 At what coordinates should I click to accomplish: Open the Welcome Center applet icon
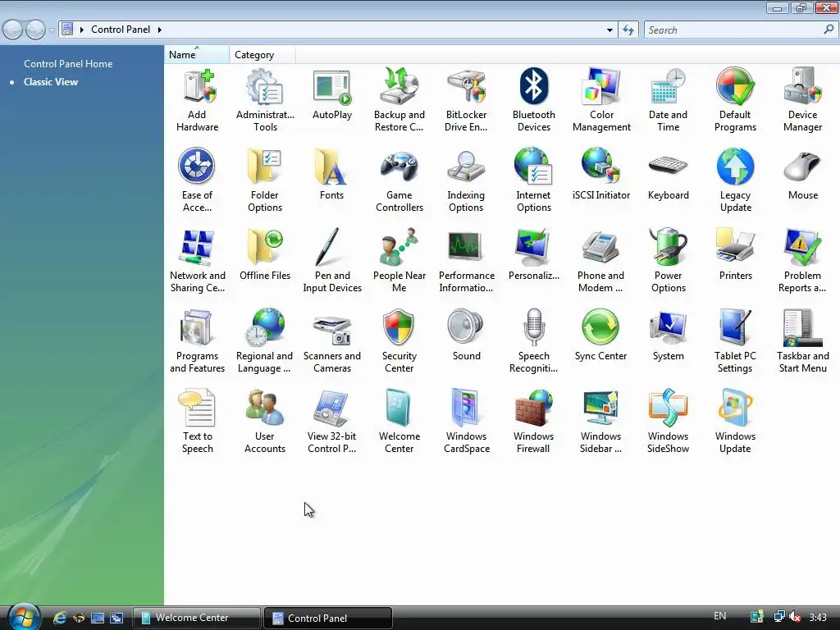(399, 422)
